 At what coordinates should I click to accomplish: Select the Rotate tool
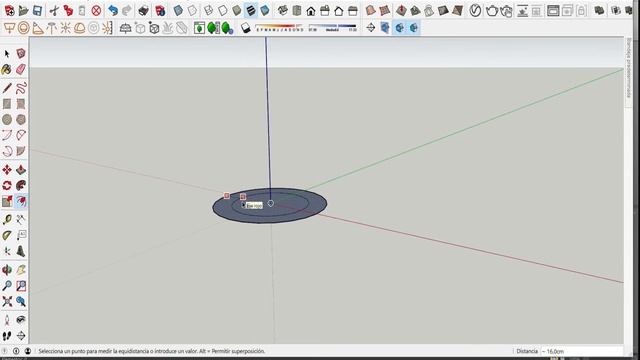(7, 185)
